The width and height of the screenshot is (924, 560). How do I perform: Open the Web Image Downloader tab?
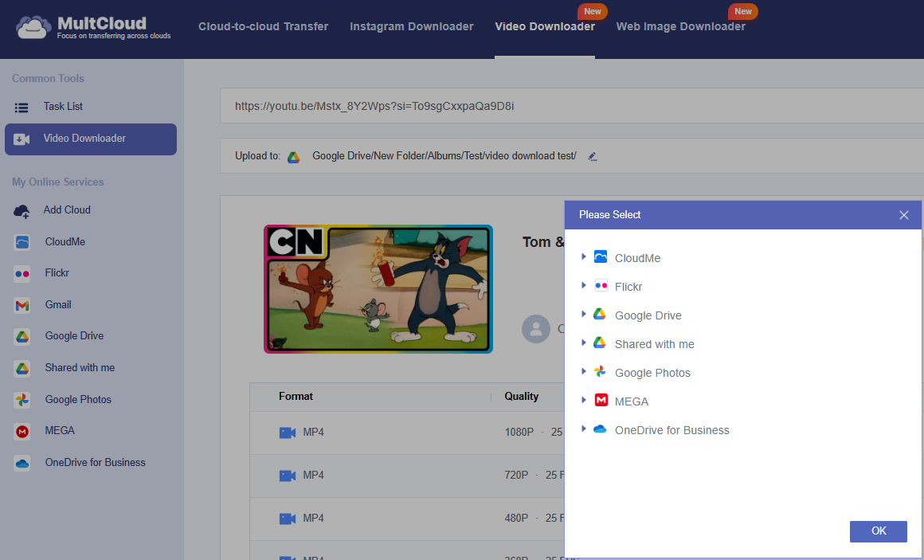680,26
